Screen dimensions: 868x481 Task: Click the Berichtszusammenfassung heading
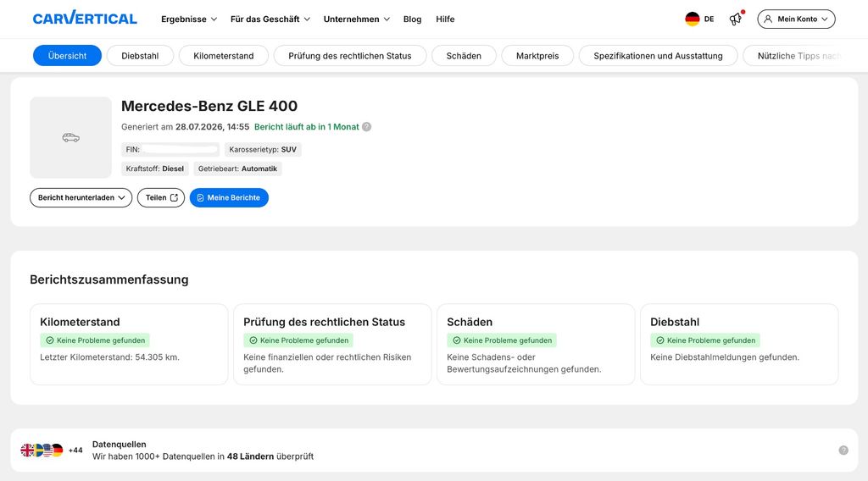click(109, 279)
